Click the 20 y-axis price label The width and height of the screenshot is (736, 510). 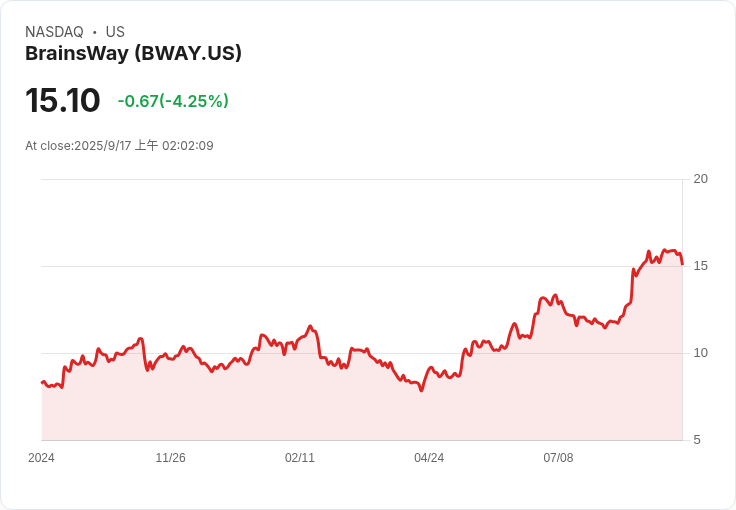tap(700, 179)
